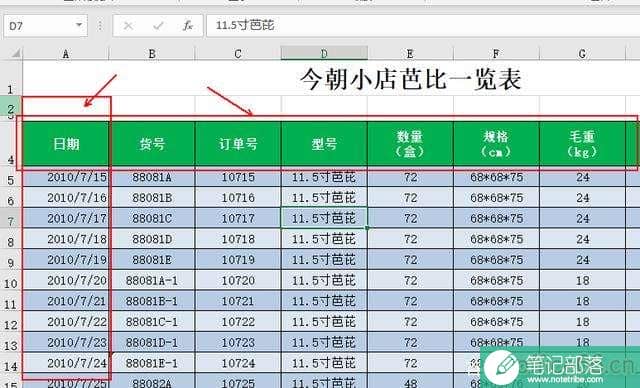Viewport: 640px width, 388px height.
Task: Click the formula bar containing 11.5寸芭芘
Action: click(x=423, y=26)
